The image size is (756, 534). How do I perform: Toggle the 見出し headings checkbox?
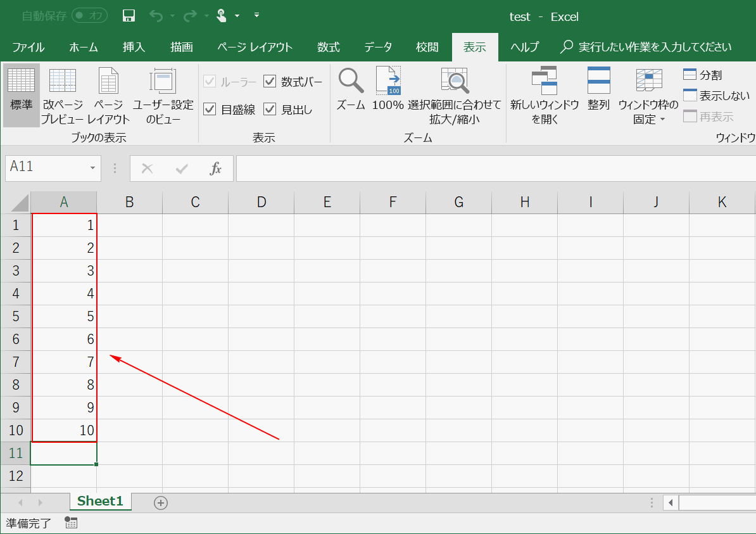point(270,110)
